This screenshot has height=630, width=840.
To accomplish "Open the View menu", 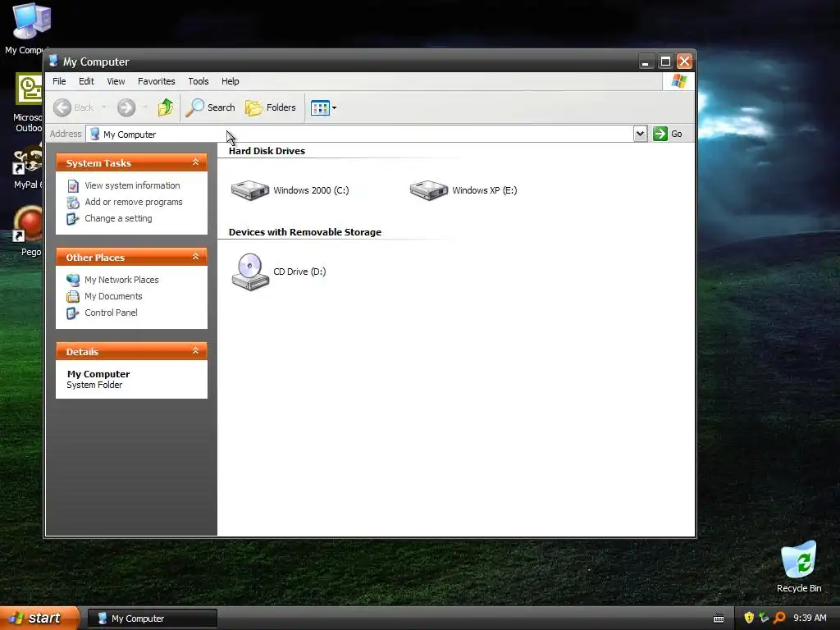I will pyautogui.click(x=116, y=81).
